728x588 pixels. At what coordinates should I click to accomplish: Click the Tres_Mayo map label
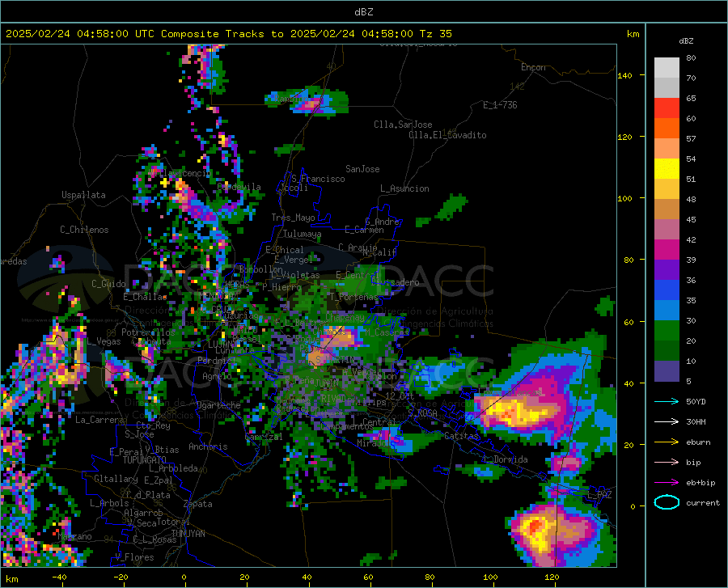coord(294,218)
